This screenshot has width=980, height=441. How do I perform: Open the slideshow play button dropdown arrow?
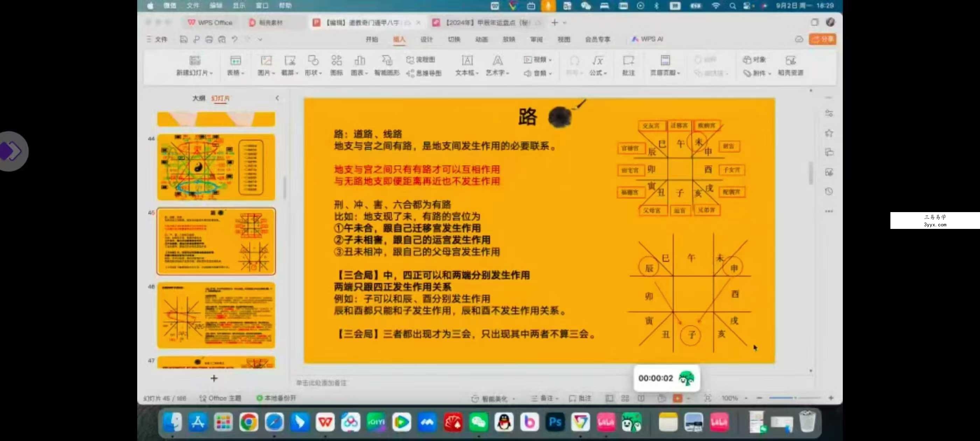pos(688,398)
